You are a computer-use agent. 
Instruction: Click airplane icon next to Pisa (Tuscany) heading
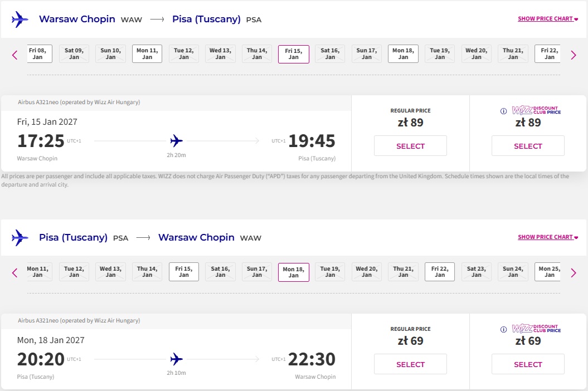20,237
